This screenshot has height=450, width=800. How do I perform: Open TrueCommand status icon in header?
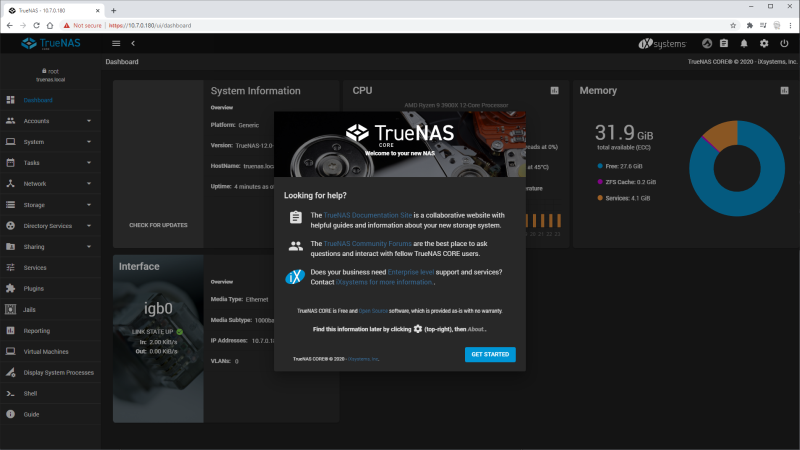pos(707,43)
